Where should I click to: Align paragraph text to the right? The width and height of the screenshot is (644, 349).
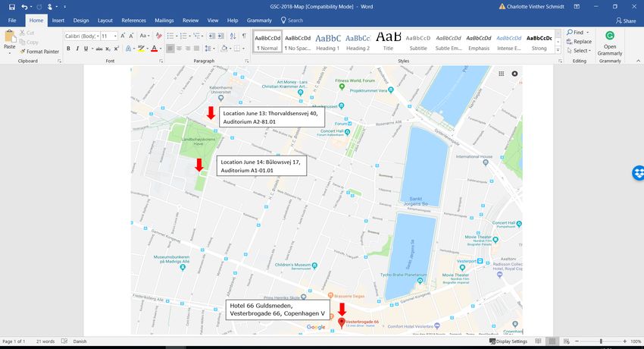(x=188, y=49)
